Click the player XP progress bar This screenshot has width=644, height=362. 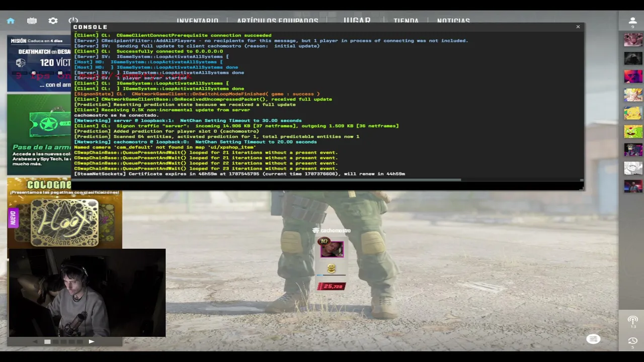[x=331, y=276]
